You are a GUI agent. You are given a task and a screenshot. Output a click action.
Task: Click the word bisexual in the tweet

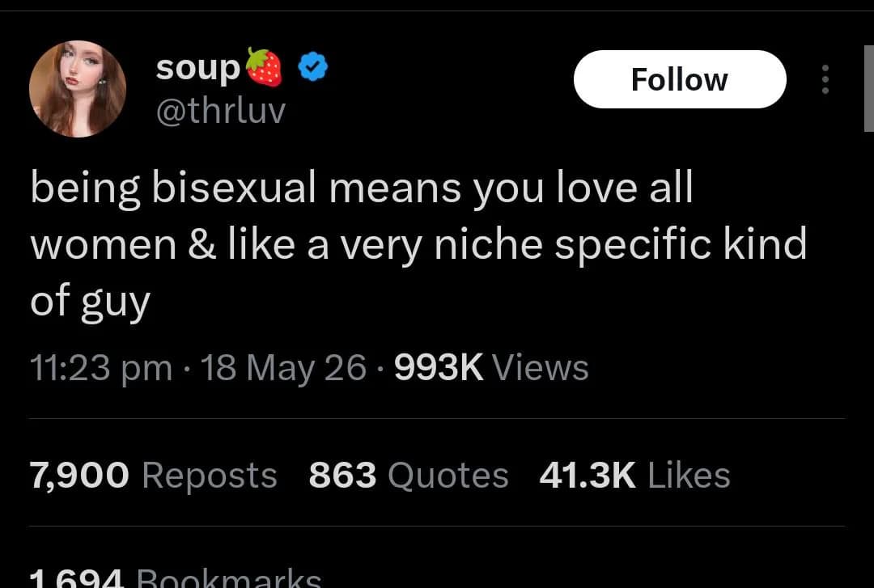tap(235, 188)
